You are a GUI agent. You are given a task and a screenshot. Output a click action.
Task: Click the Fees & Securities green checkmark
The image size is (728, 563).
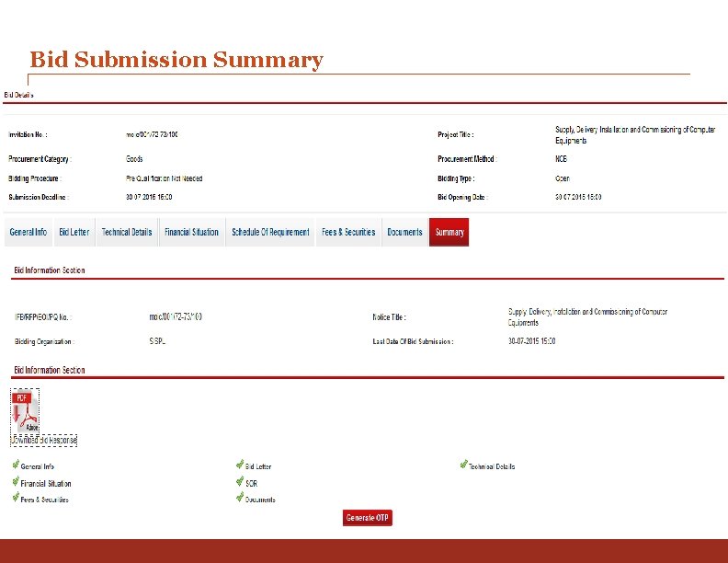16,498
